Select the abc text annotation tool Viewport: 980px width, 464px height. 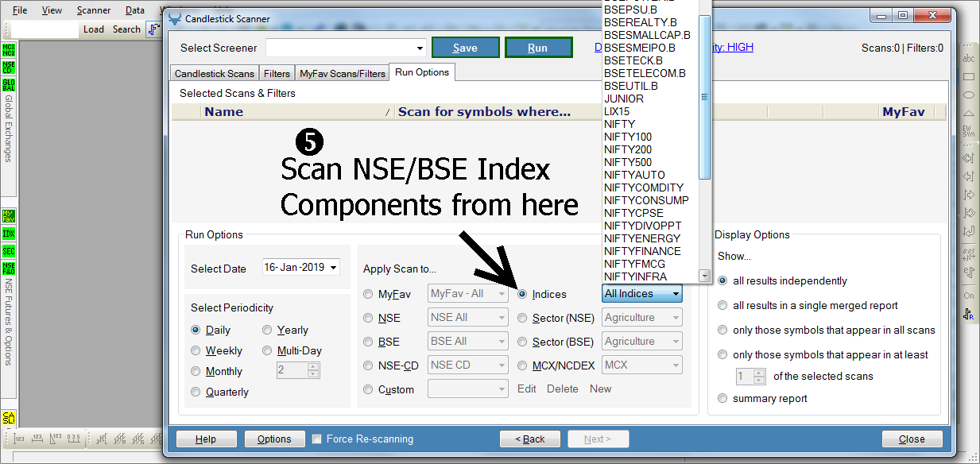[x=969, y=59]
